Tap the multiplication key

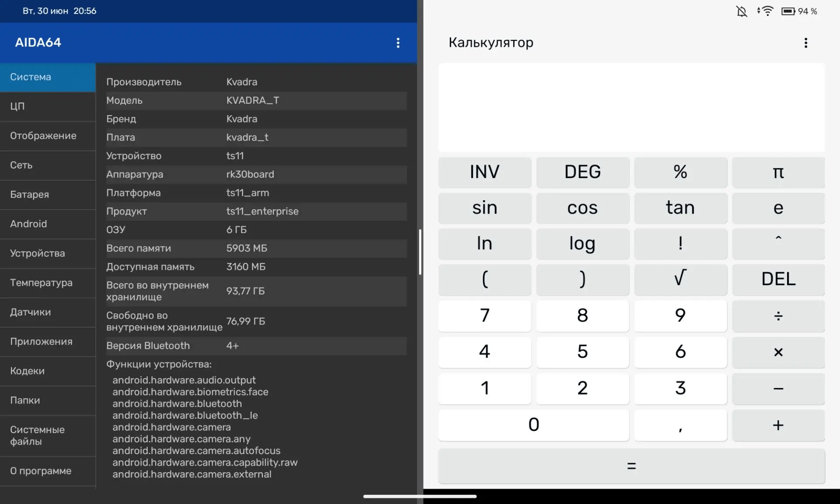[x=778, y=352]
